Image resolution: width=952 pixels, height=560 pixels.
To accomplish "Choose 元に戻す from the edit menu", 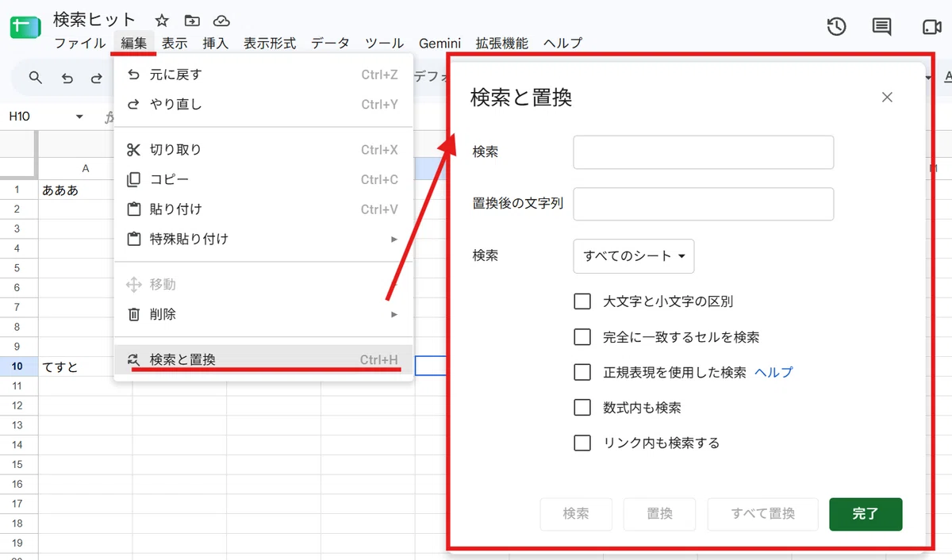I will tap(263, 75).
